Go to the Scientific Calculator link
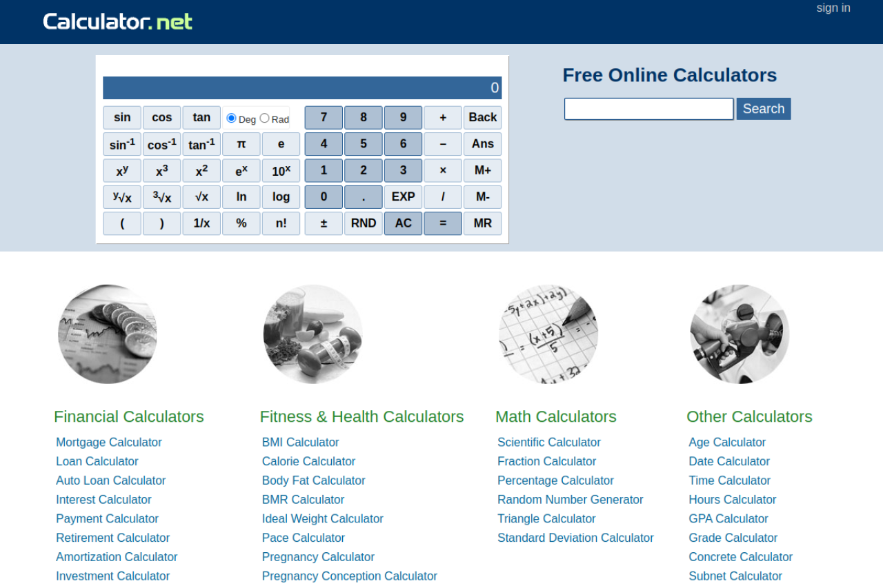The width and height of the screenshot is (883, 588). click(549, 443)
